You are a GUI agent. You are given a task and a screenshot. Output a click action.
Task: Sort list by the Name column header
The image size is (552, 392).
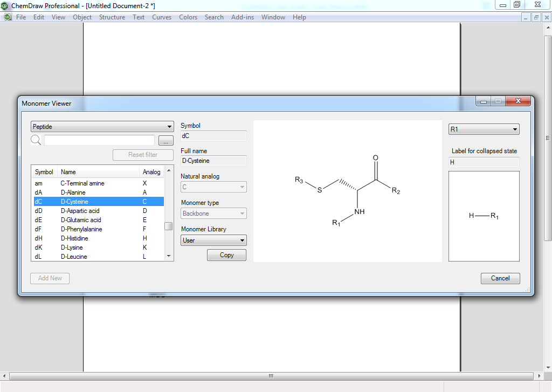coord(99,172)
